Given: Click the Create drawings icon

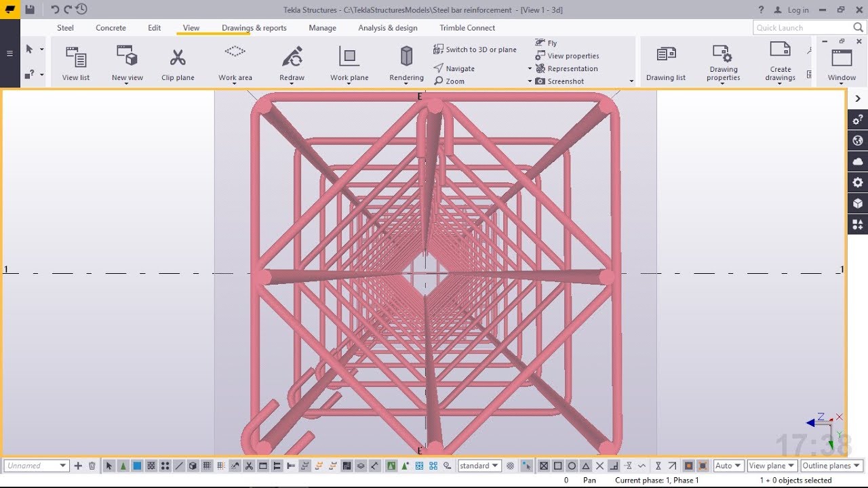Looking at the screenshot, I should [x=781, y=50].
